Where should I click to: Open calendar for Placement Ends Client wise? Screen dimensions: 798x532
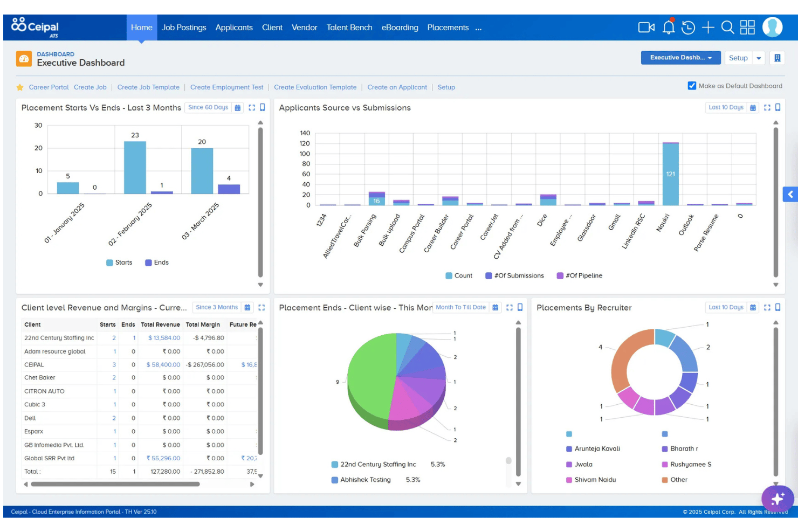click(496, 308)
